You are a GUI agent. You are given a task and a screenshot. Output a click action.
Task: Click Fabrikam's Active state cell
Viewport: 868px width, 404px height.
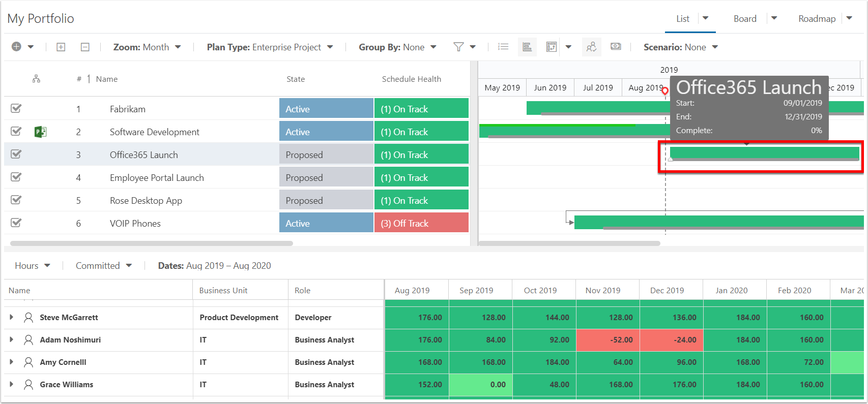click(x=326, y=108)
